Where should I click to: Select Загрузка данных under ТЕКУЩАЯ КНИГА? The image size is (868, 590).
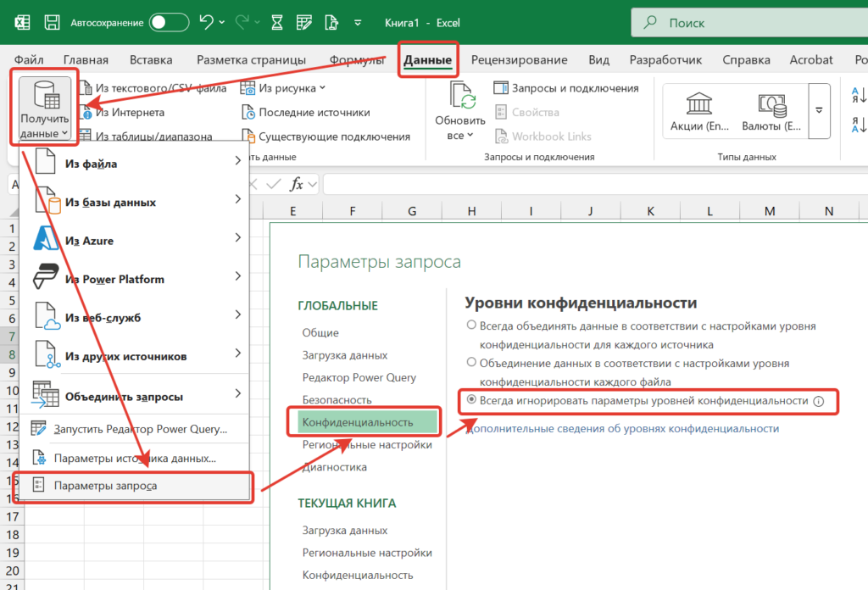tap(344, 530)
